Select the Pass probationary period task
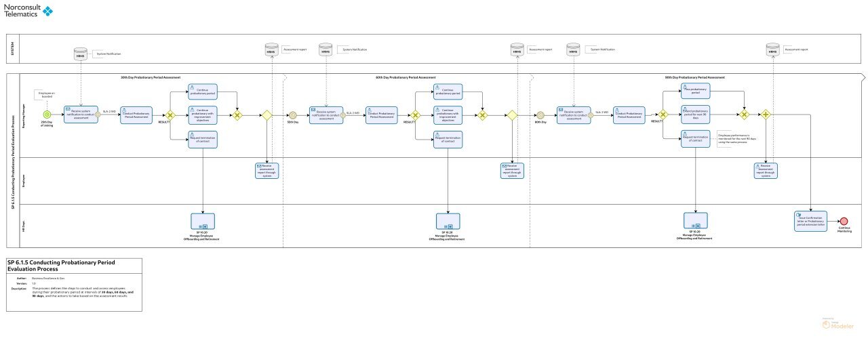Viewport: 868px width, 349px height. pos(695,91)
